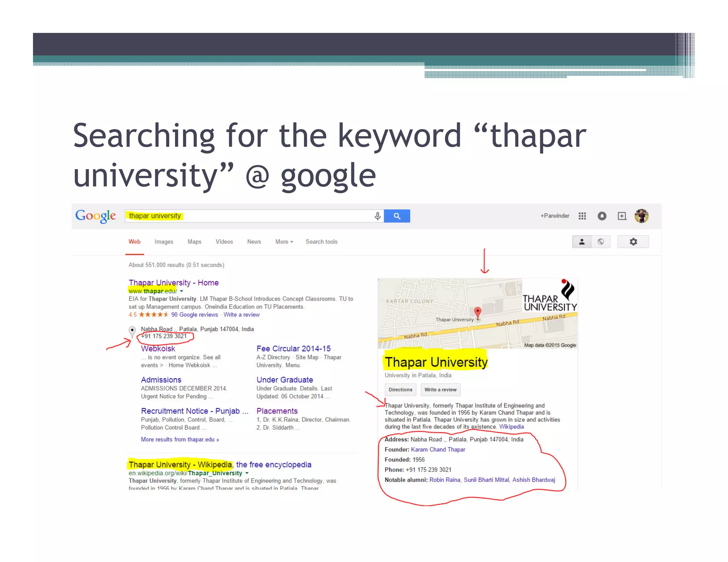This screenshot has height=562, width=728.
Task: Open the settings gear button
Action: [633, 242]
